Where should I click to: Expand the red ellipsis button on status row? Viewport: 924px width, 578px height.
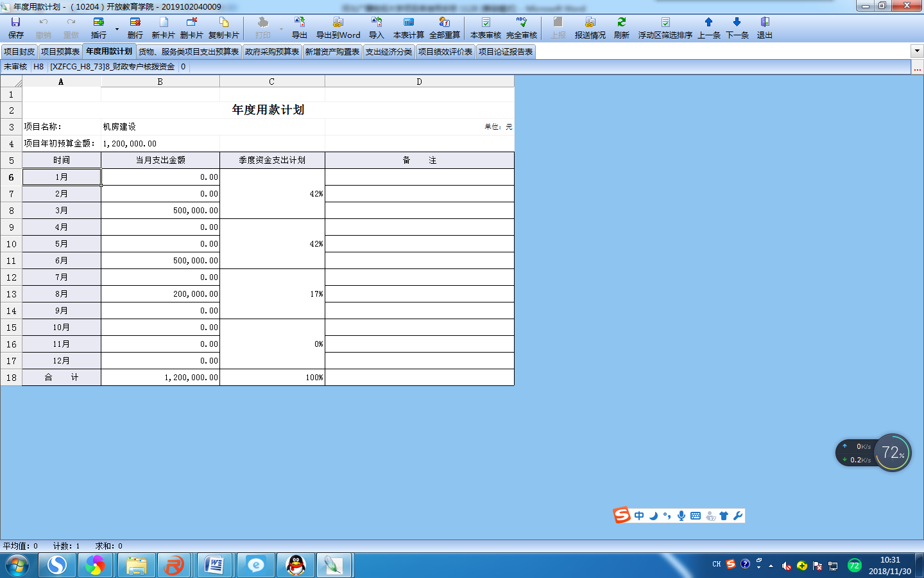point(917,67)
